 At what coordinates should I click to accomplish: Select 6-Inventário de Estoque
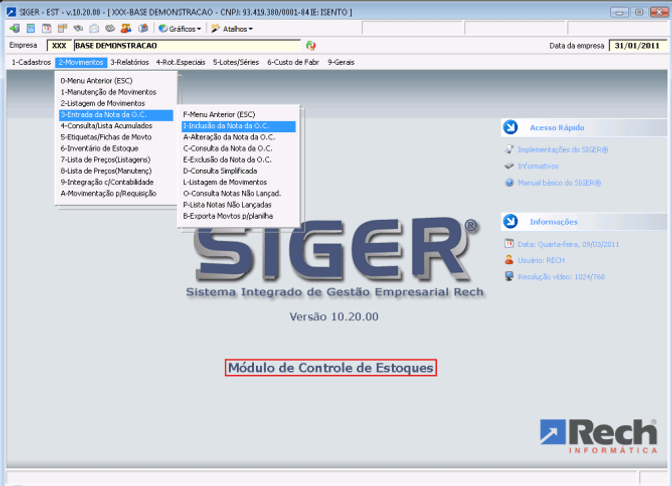point(116,148)
